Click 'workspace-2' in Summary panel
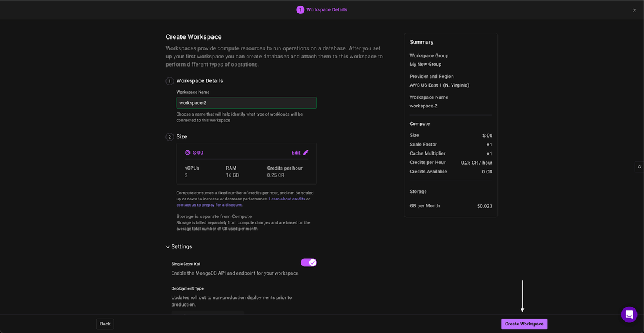Viewport: 644px width, 333px height. [423, 106]
